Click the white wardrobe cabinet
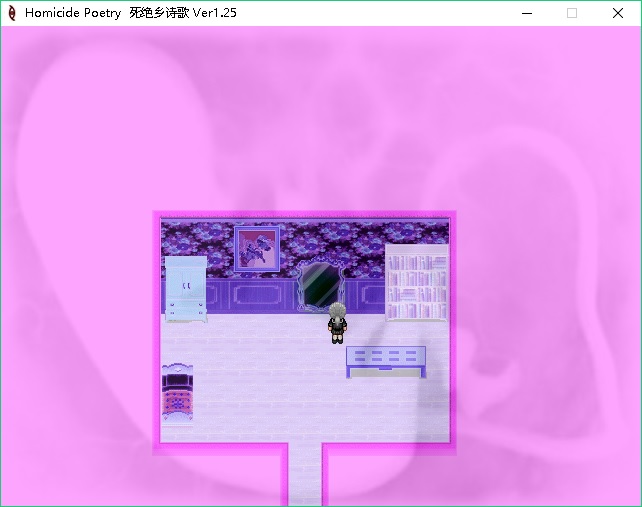This screenshot has height=507, width=642. point(186,289)
